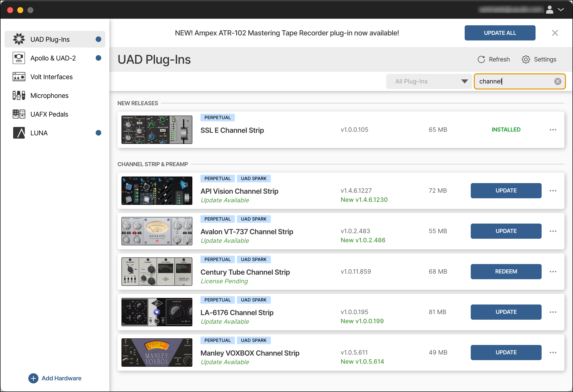This screenshot has width=573, height=392.
Task: Click the PERPETUAL tag on SSL E Channel Strip
Action: (217, 117)
